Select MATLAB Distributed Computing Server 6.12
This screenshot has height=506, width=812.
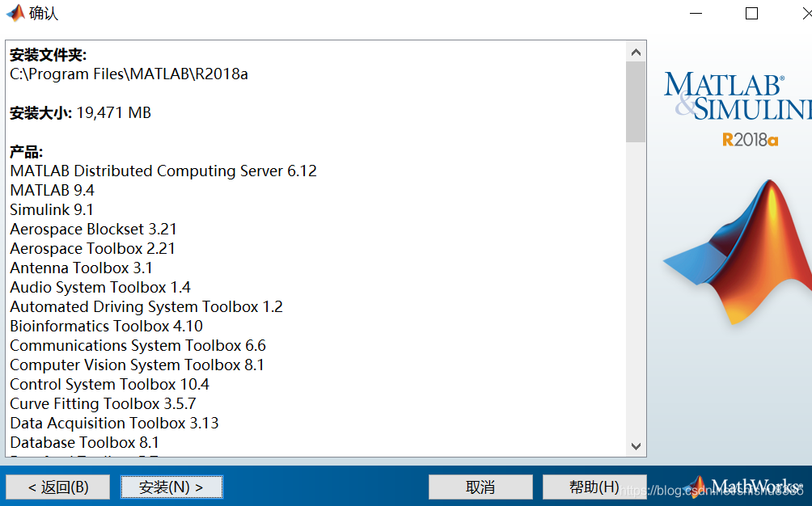click(x=163, y=171)
